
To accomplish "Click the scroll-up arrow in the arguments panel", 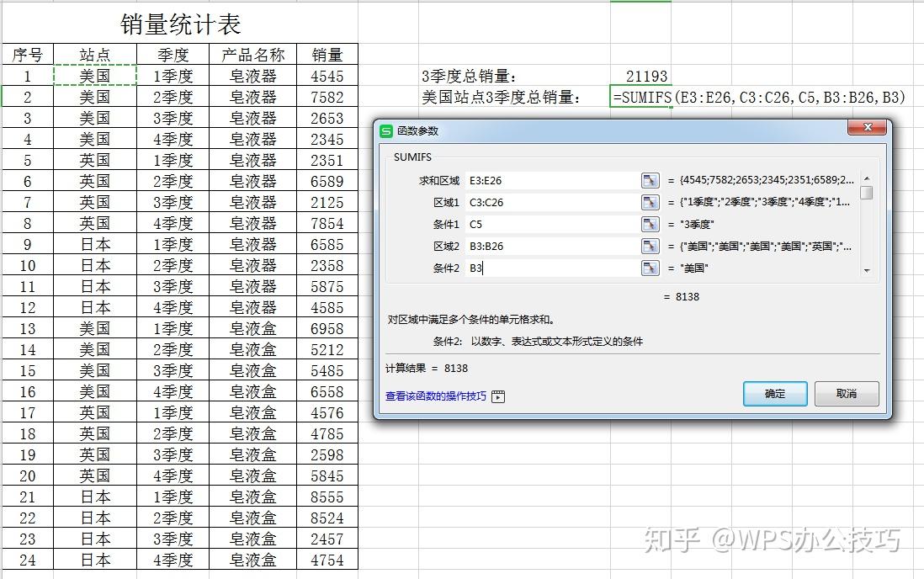I will 866,179.
